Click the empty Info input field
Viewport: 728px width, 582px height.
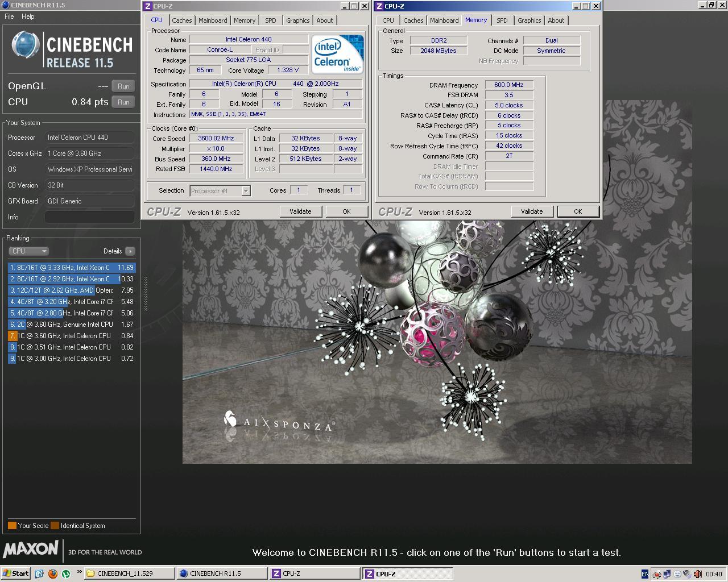click(x=89, y=217)
